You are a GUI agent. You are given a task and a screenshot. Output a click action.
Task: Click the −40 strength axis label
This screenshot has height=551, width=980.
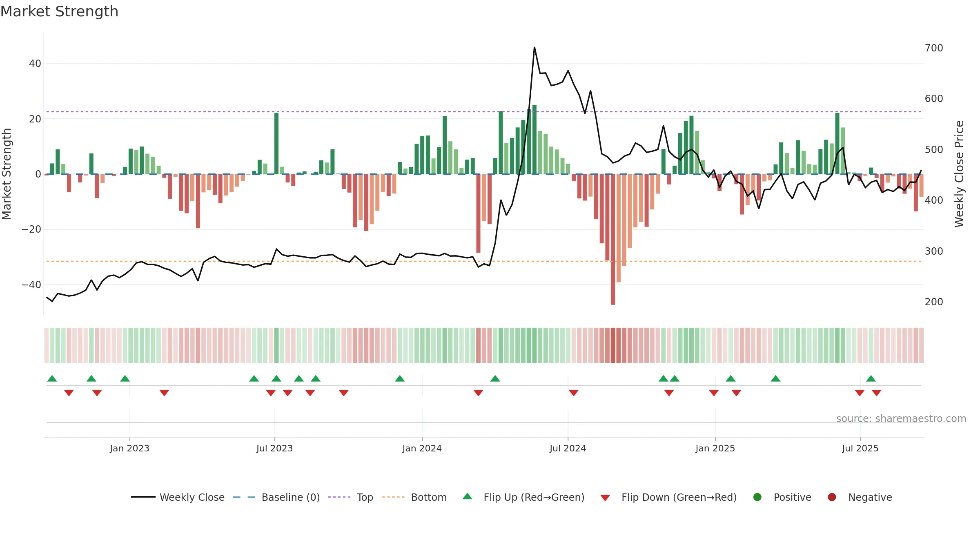click(x=31, y=285)
